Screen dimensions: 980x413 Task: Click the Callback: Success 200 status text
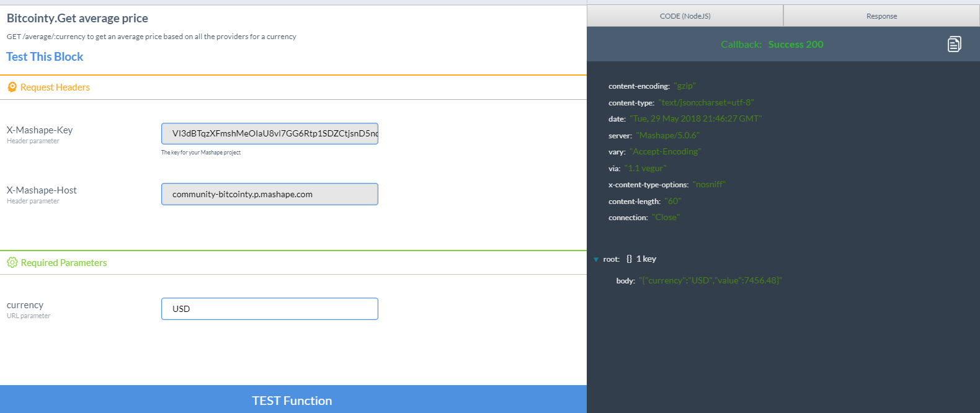pyautogui.click(x=772, y=44)
